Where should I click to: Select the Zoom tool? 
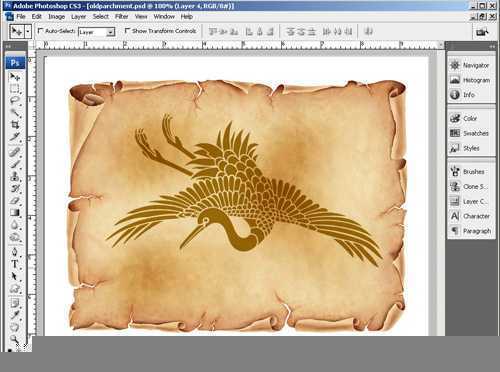(15, 339)
